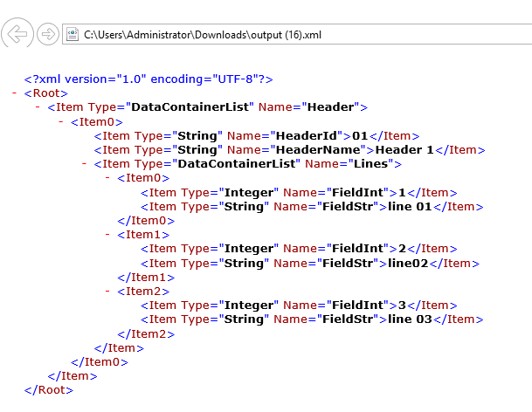The width and height of the screenshot is (532, 412).
Task: Click the HeaderId value 01
Action: coord(359,136)
